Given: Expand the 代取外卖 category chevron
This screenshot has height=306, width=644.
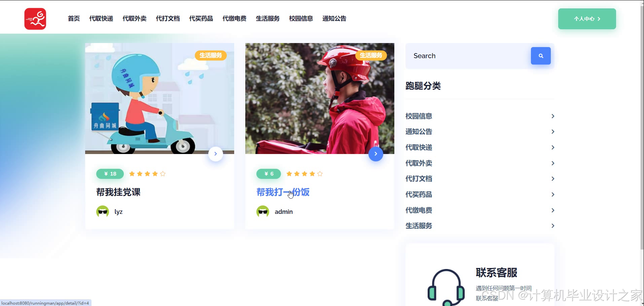Looking at the screenshot, I should (x=552, y=163).
